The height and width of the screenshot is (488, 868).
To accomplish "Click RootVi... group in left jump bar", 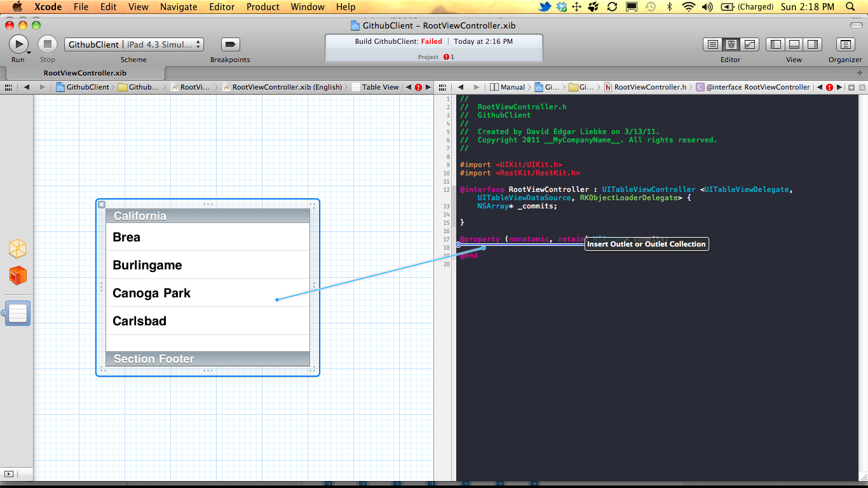I will [190, 87].
